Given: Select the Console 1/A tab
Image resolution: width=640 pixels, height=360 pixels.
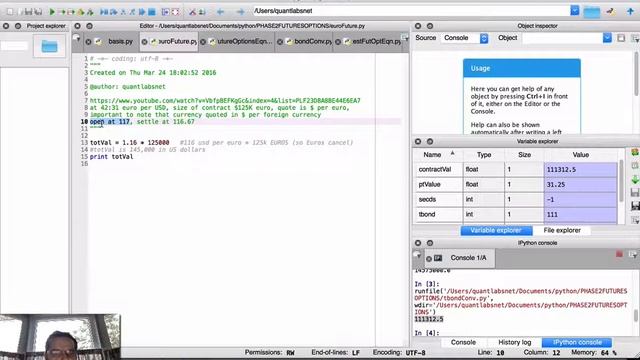Looking at the screenshot, I should 461,258.
